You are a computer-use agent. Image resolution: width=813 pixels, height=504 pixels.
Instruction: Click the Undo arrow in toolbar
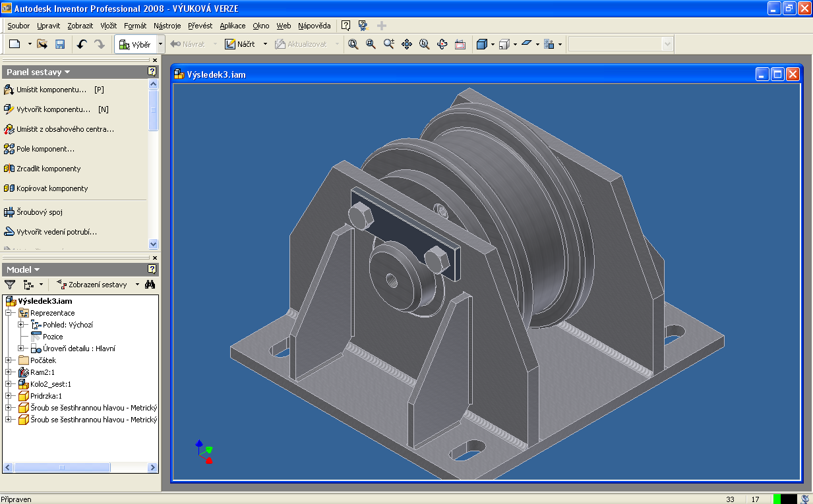[x=82, y=44]
